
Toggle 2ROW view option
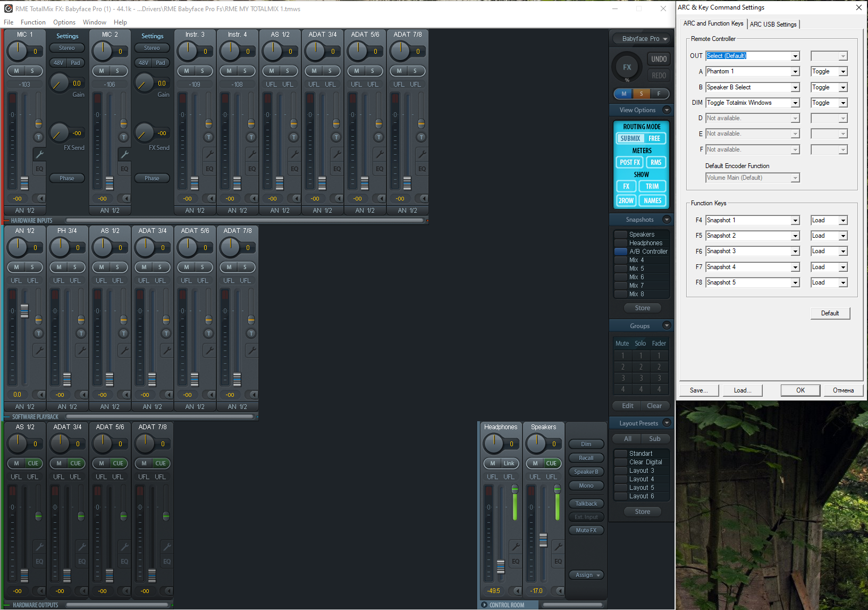click(626, 200)
